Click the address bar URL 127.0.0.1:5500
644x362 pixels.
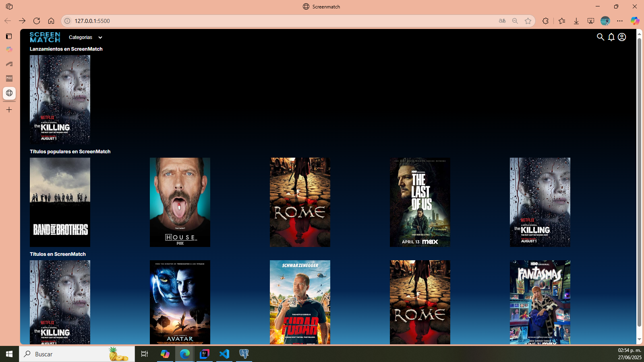pos(92,21)
